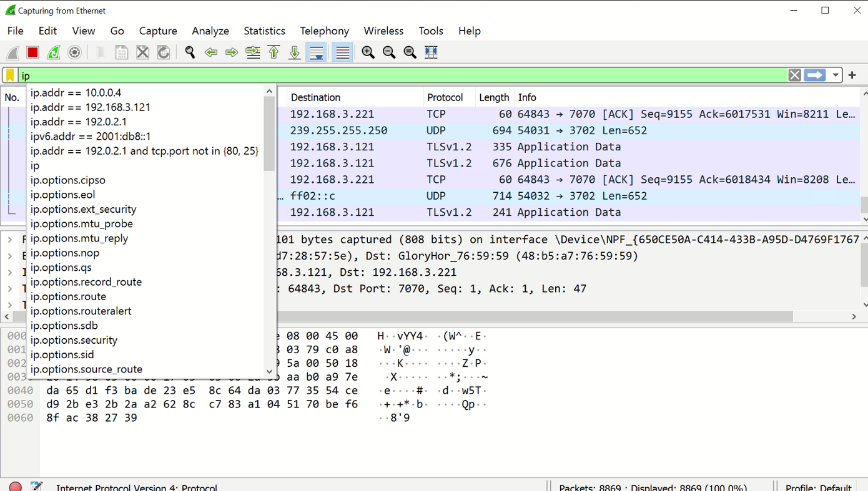Open the View menu
Screen dimensions: 868x491
tap(84, 31)
